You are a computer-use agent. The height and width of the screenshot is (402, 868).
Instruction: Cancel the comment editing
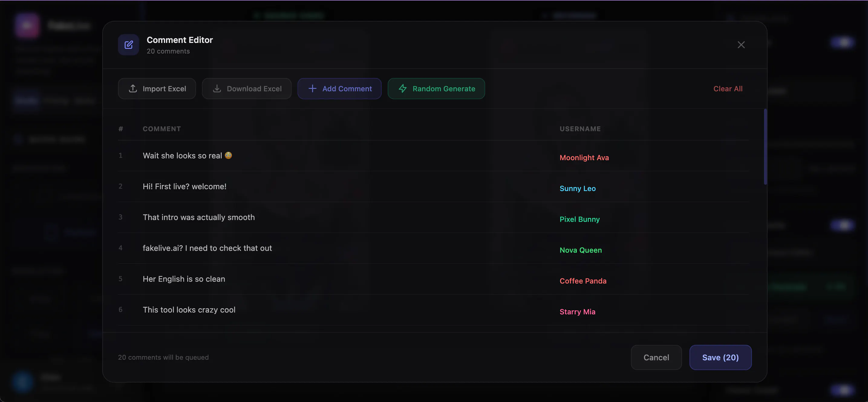[656, 357]
